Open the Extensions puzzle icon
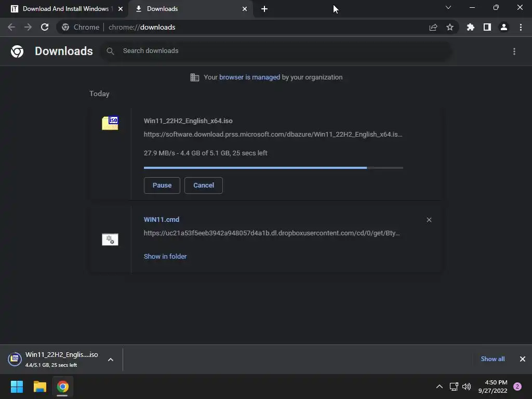 click(471, 27)
